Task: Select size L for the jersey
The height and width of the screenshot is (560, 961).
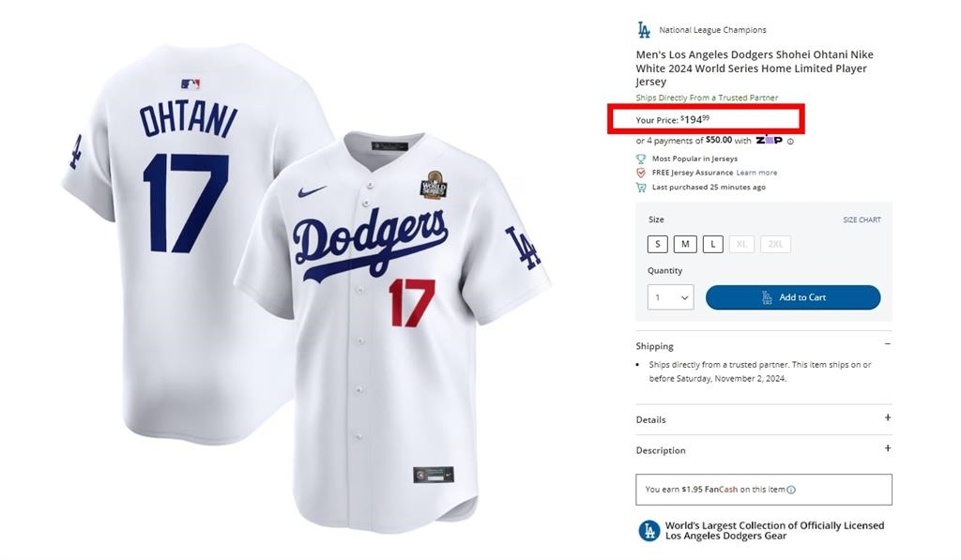Action: (x=712, y=243)
